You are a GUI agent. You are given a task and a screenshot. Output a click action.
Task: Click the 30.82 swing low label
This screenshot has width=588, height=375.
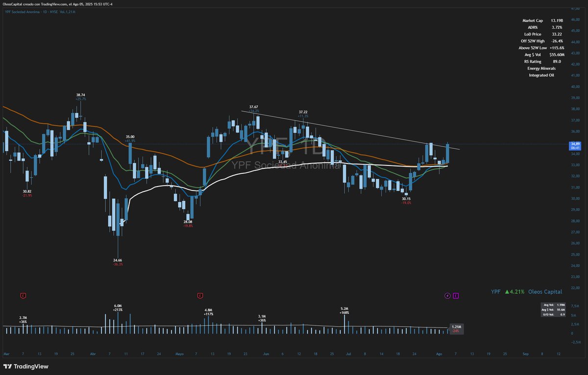[x=27, y=191]
